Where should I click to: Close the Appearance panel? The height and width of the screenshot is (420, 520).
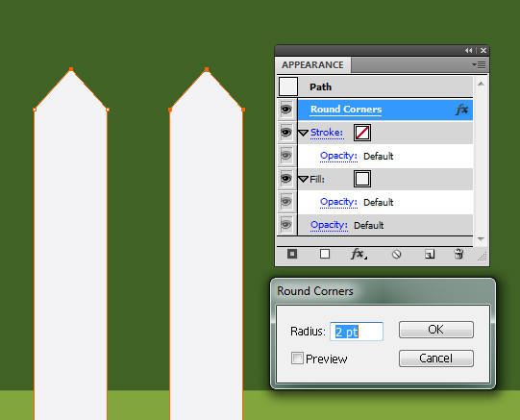point(483,50)
